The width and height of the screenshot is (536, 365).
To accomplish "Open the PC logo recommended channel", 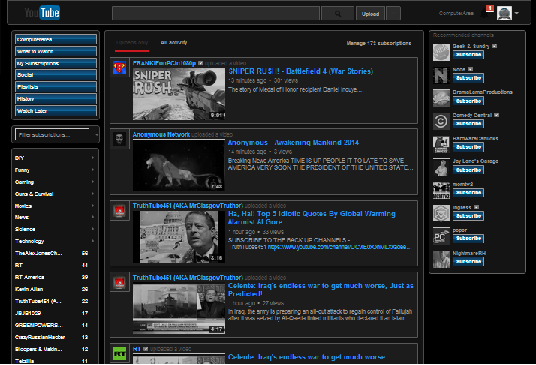I will point(441,236).
